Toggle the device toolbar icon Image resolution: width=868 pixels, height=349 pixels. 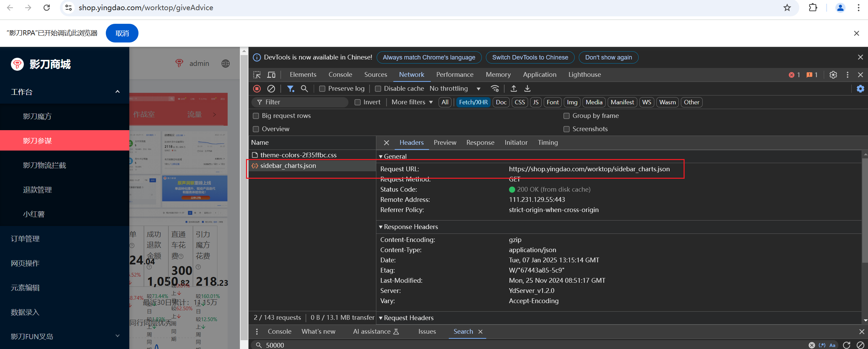pos(271,75)
